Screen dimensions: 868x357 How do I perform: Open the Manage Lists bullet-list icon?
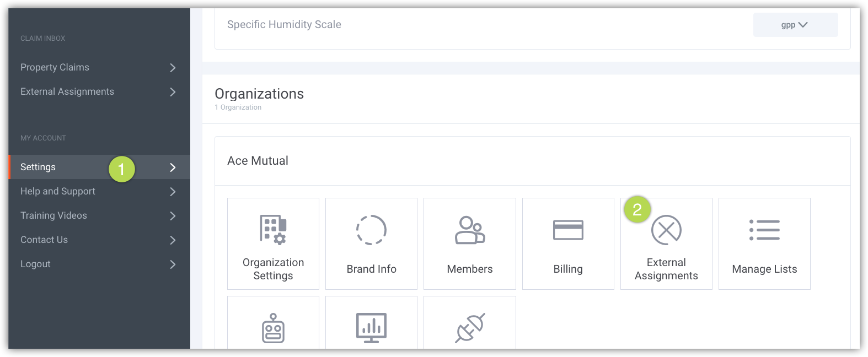click(x=764, y=230)
